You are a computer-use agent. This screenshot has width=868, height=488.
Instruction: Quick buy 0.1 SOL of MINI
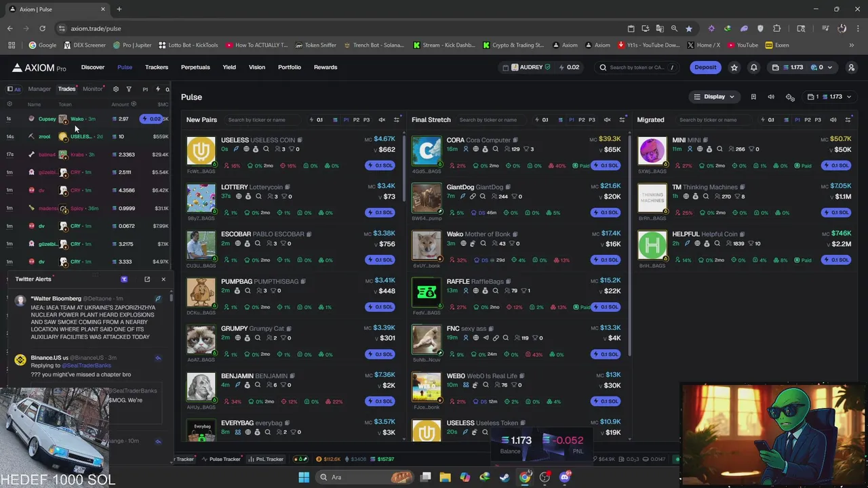coord(836,165)
